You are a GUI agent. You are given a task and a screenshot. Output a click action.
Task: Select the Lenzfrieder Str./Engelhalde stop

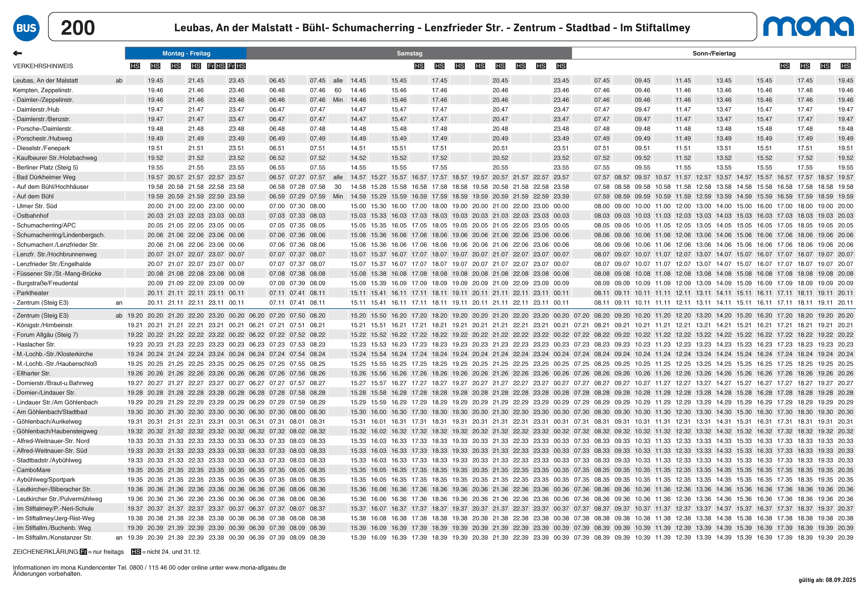52,264
